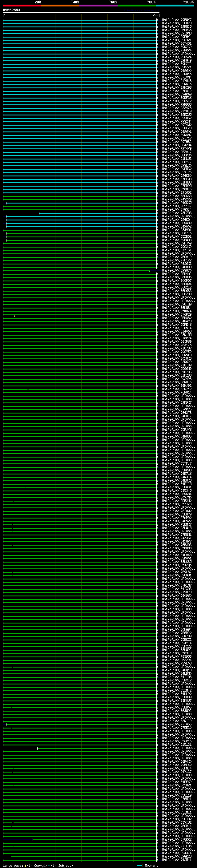197x868 pixels.
Task: Select the UniRef100_Q6C019 label
Action: (177, 257)
